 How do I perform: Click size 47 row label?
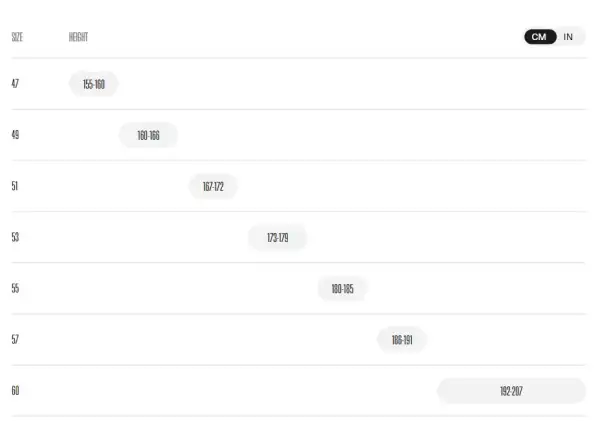[x=15, y=83]
